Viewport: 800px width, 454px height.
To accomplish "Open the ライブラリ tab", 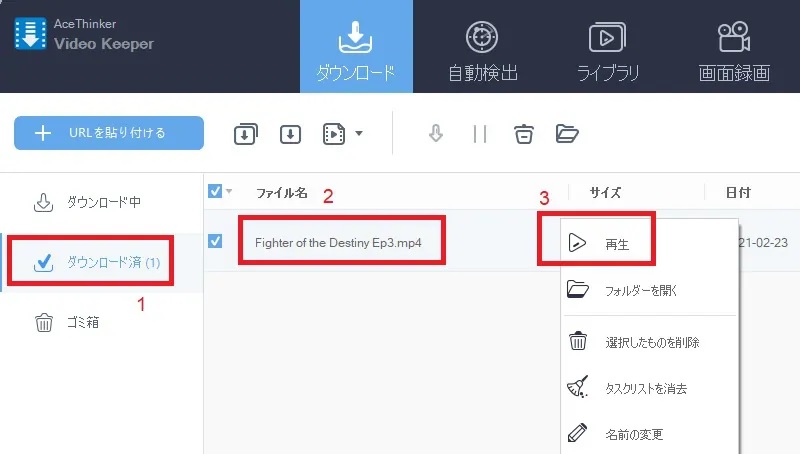I will (607, 51).
